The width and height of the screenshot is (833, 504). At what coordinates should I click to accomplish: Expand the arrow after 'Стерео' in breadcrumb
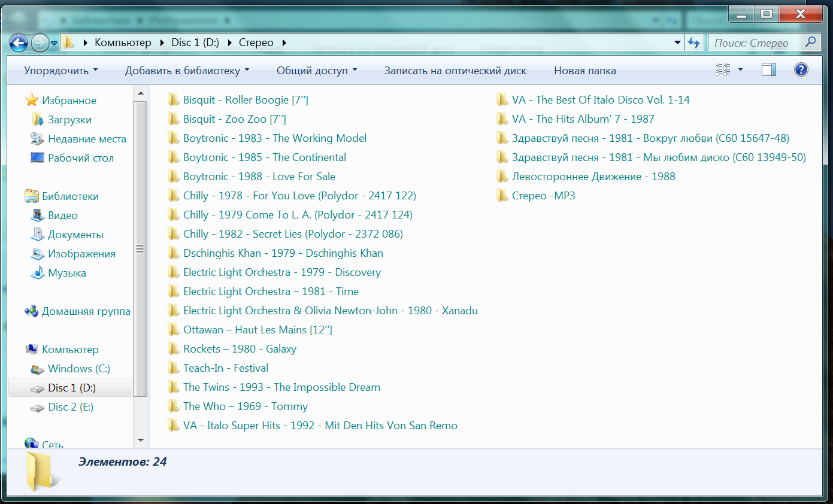pos(284,43)
